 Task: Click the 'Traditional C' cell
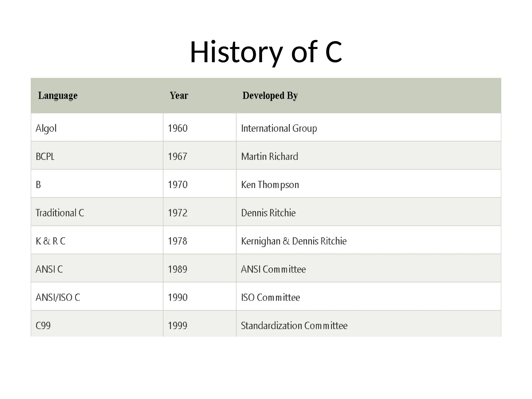tap(60, 213)
